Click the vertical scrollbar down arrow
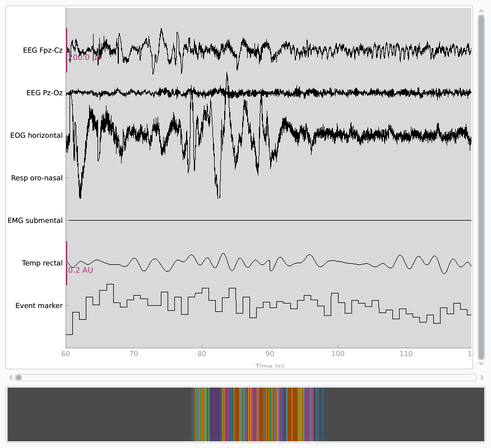The image size is (491, 448). point(481,364)
